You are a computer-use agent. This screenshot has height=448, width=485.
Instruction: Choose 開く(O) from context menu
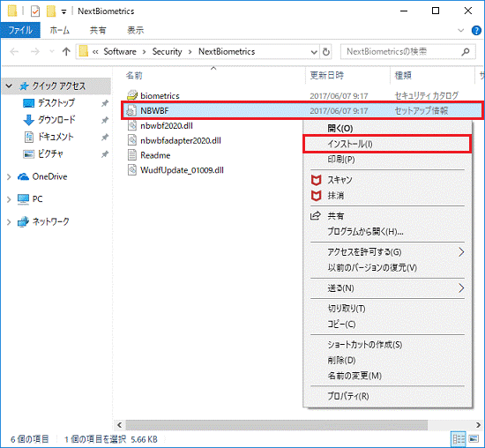[x=387, y=129]
